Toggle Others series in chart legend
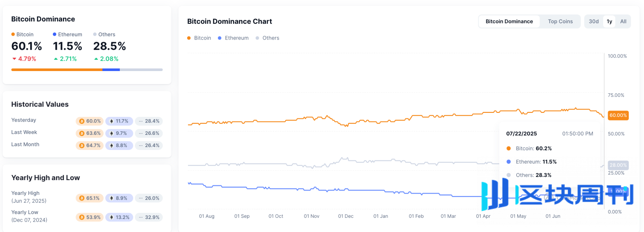The image size is (644, 232). (x=267, y=38)
